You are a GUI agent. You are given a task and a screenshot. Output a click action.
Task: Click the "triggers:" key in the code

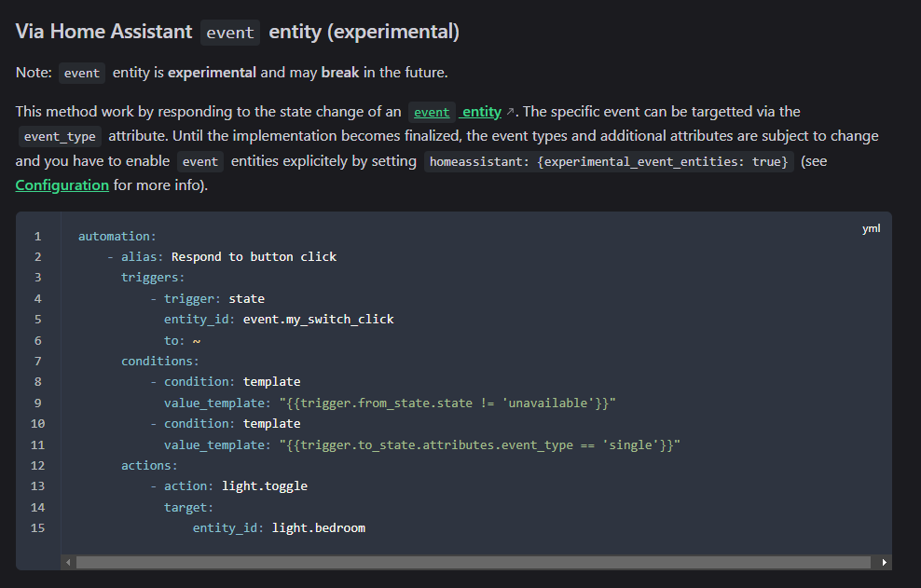click(153, 278)
